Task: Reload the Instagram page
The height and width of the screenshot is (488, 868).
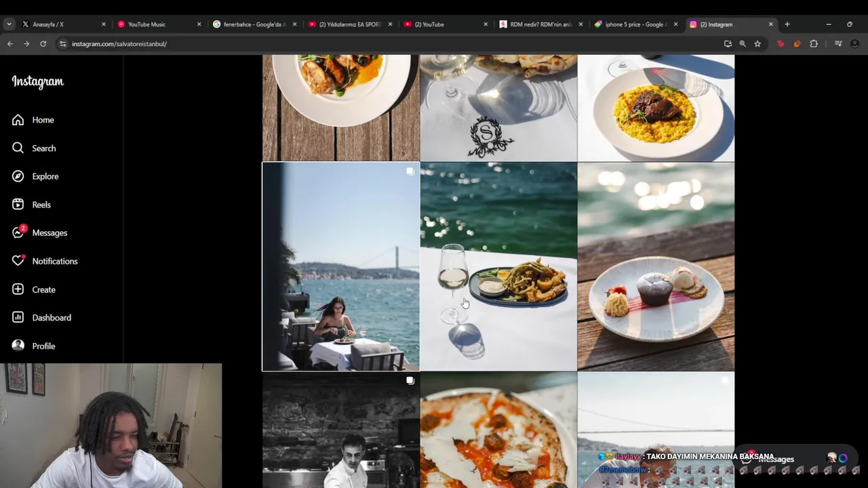Action: 43,43
